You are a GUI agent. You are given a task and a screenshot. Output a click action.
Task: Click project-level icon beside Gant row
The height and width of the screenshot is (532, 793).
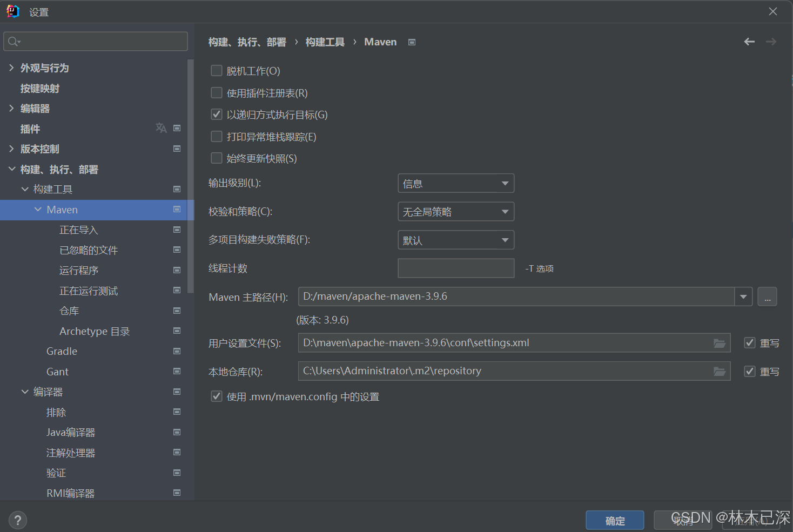coord(177,371)
